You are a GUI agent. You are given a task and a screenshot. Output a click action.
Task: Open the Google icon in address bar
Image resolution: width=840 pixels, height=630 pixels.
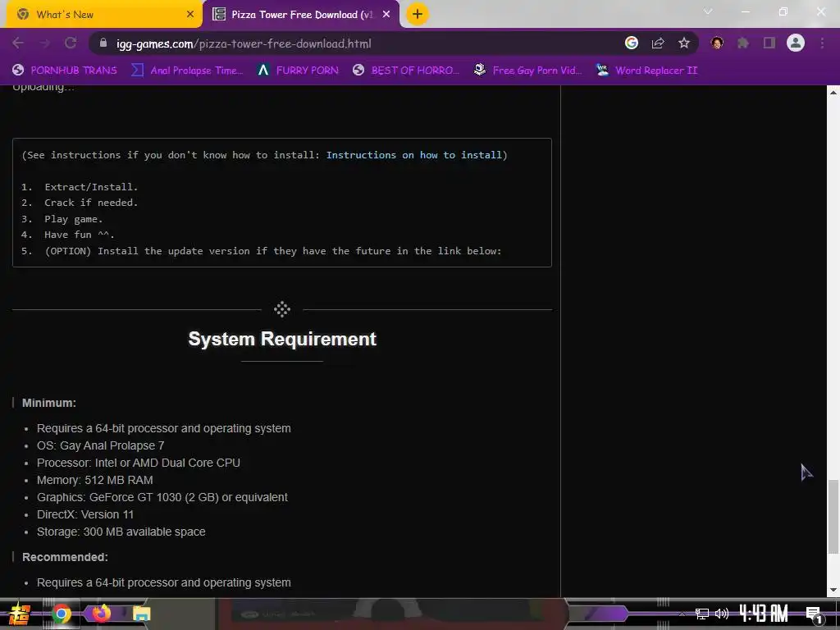pos(632,43)
